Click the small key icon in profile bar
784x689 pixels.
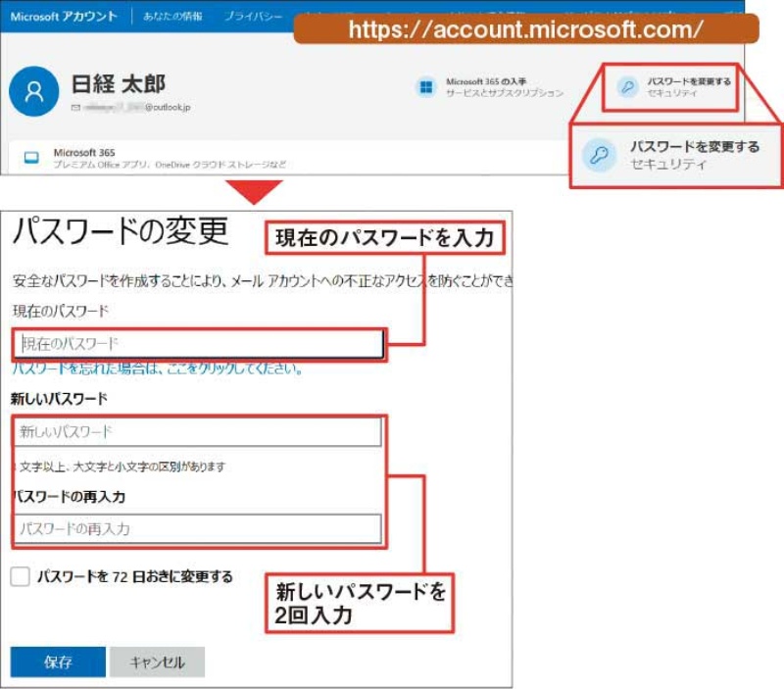(x=627, y=87)
